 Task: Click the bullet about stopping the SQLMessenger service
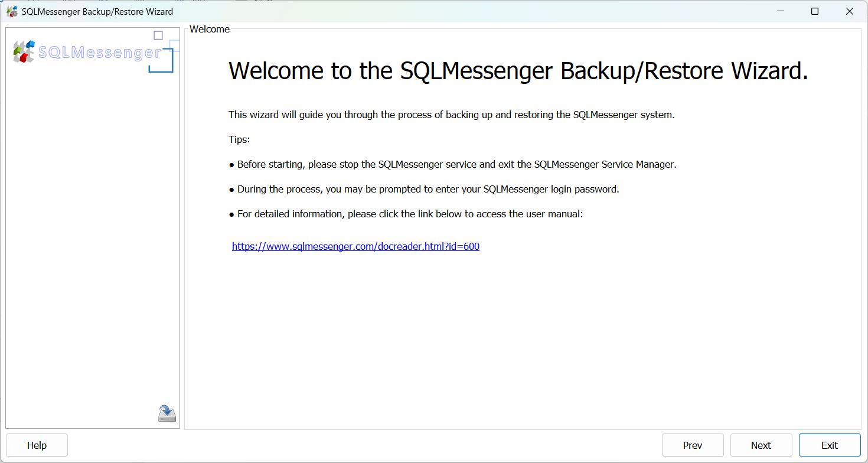tap(455, 164)
